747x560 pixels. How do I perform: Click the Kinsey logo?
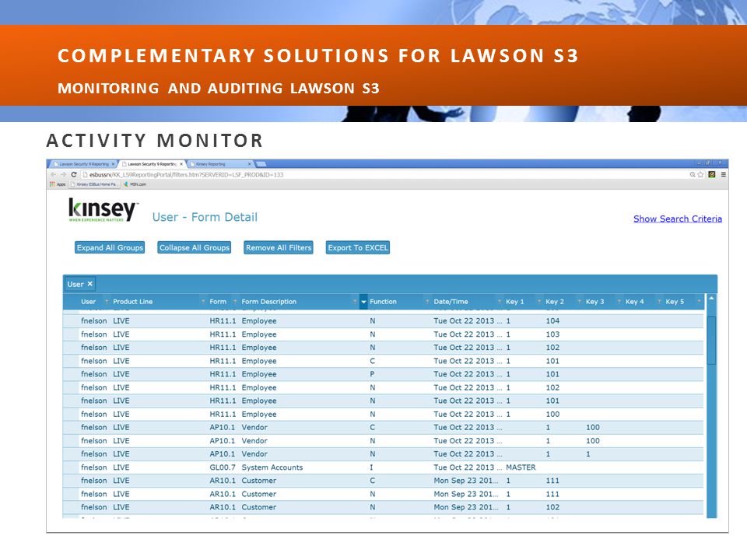(x=103, y=210)
